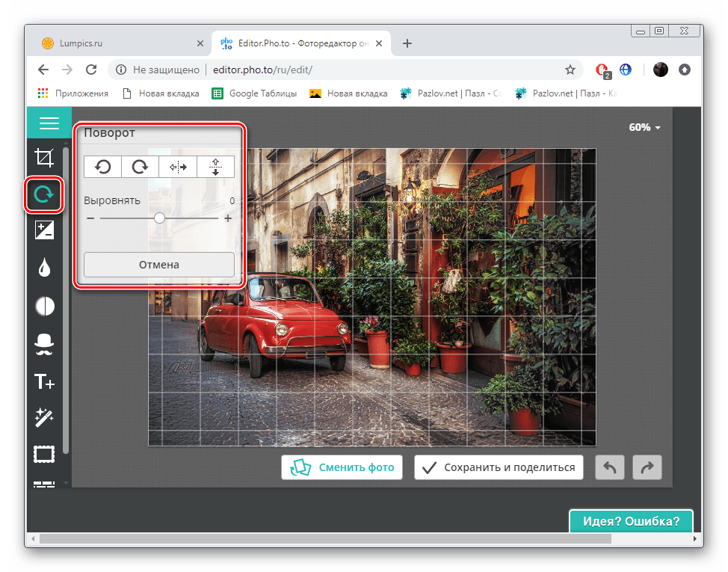728x572 pixels.
Task: Go forward in browser history
Action: (67, 70)
